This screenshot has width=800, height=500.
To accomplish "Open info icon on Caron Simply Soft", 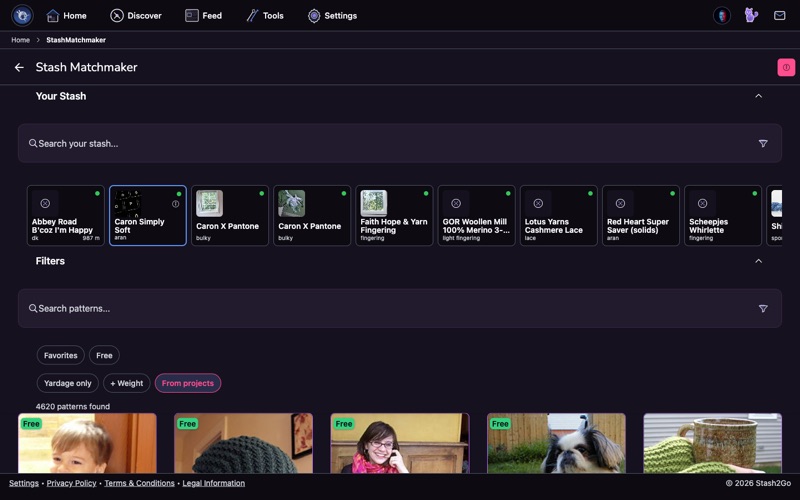I will coord(176,204).
